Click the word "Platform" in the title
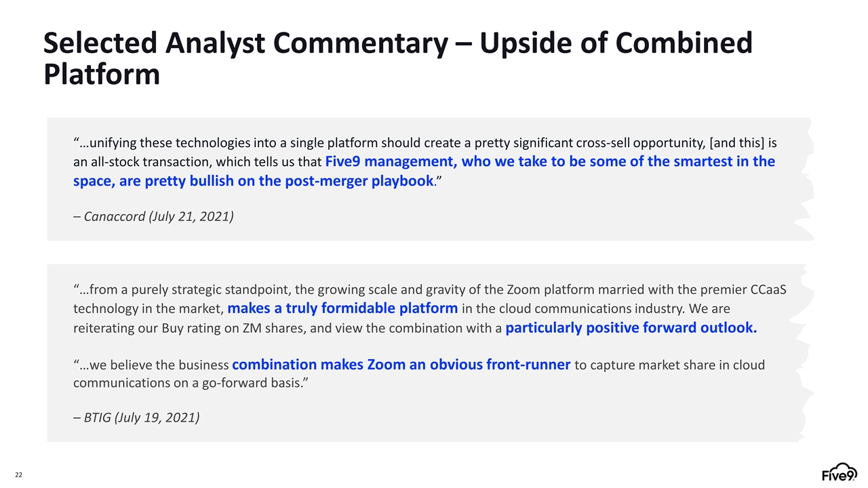 pyautogui.click(x=102, y=74)
